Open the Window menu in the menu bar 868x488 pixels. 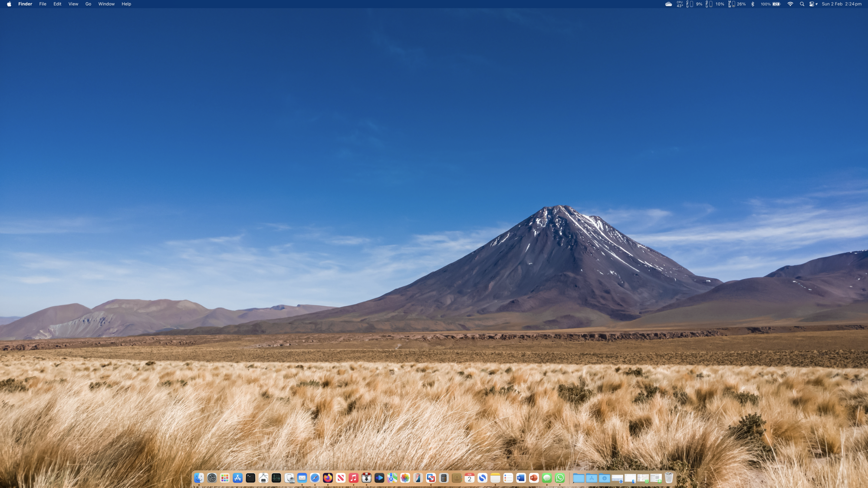coord(106,4)
